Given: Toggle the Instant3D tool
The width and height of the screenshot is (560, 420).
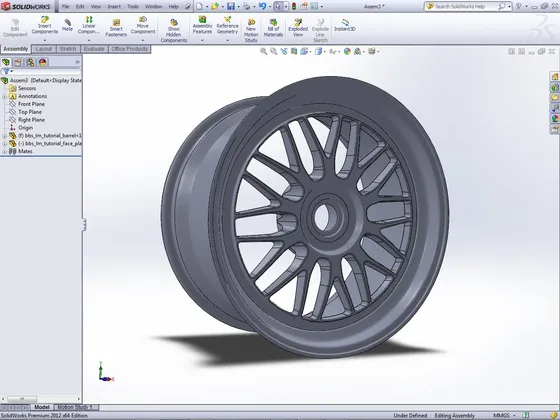Looking at the screenshot, I should [x=345, y=25].
